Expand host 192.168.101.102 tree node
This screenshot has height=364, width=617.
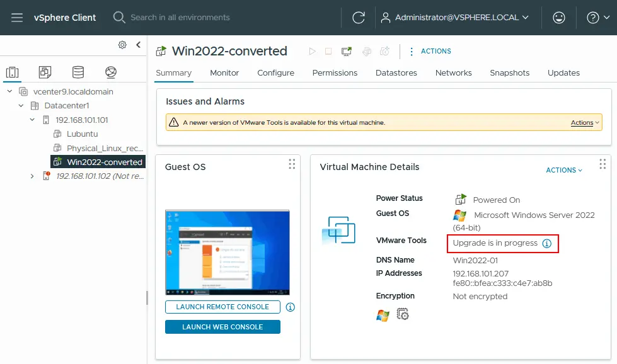tap(32, 176)
